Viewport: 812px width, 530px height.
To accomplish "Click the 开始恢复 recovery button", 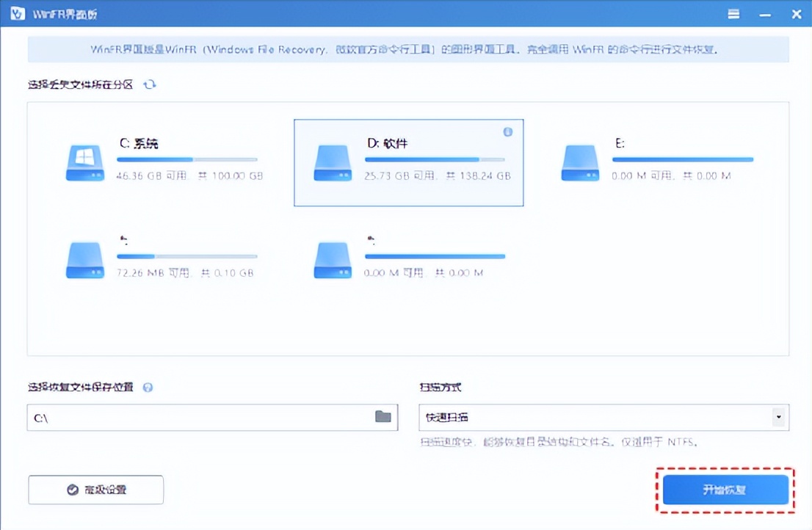I will pyautogui.click(x=725, y=490).
